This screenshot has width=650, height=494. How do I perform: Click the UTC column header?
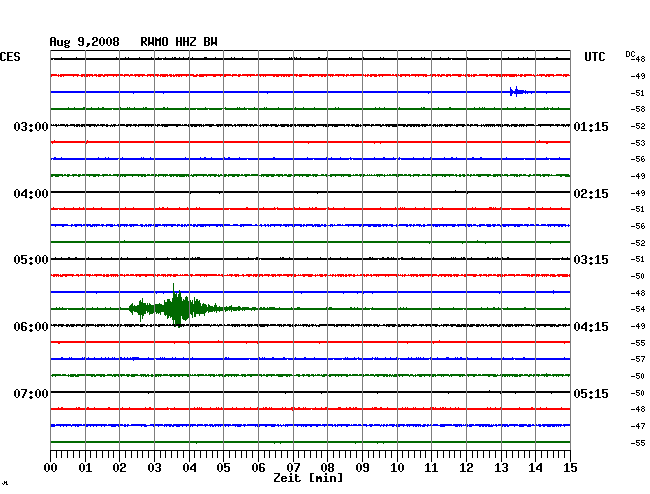[x=594, y=57]
